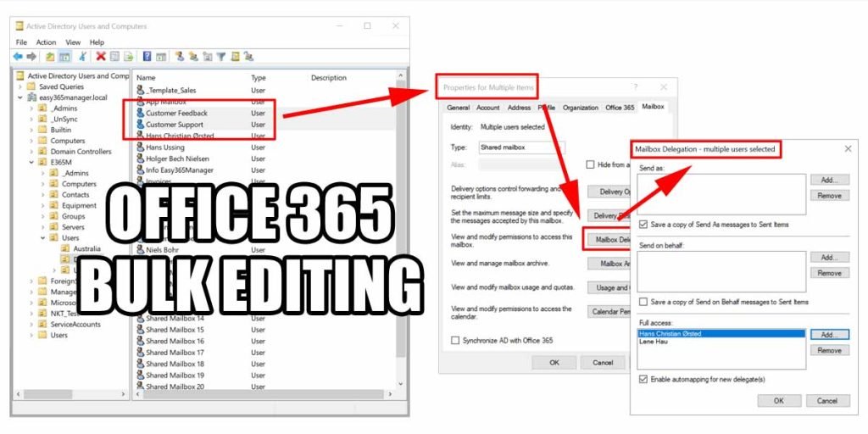Click the folder icon beside Saved Queries
Image resolution: width=868 pixels, height=434 pixels.
(x=31, y=86)
